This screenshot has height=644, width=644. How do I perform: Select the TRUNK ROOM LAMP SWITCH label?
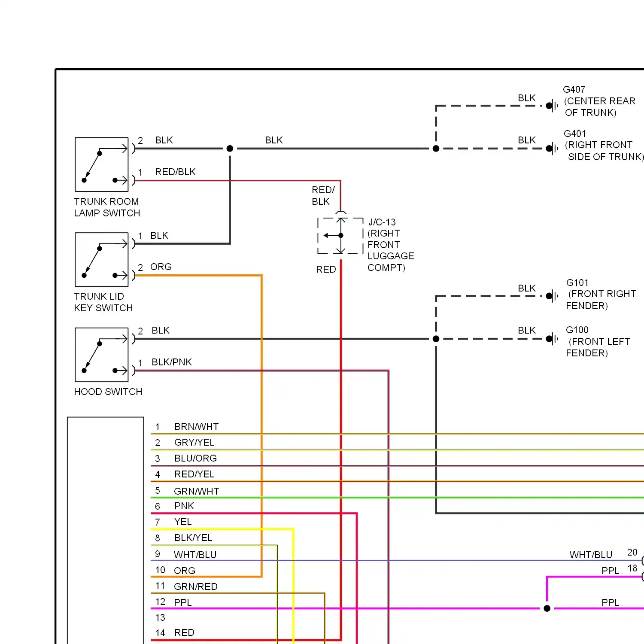pyautogui.click(x=107, y=207)
